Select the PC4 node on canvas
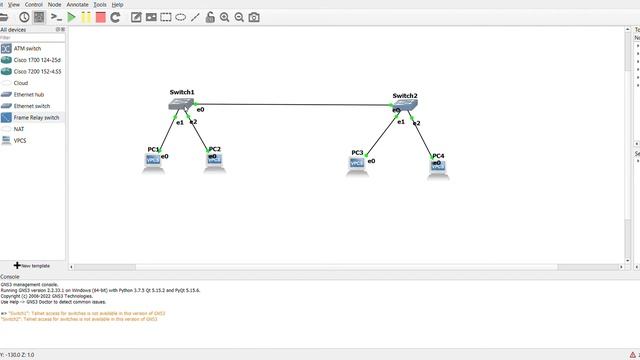The width and height of the screenshot is (640, 360). tap(438, 170)
